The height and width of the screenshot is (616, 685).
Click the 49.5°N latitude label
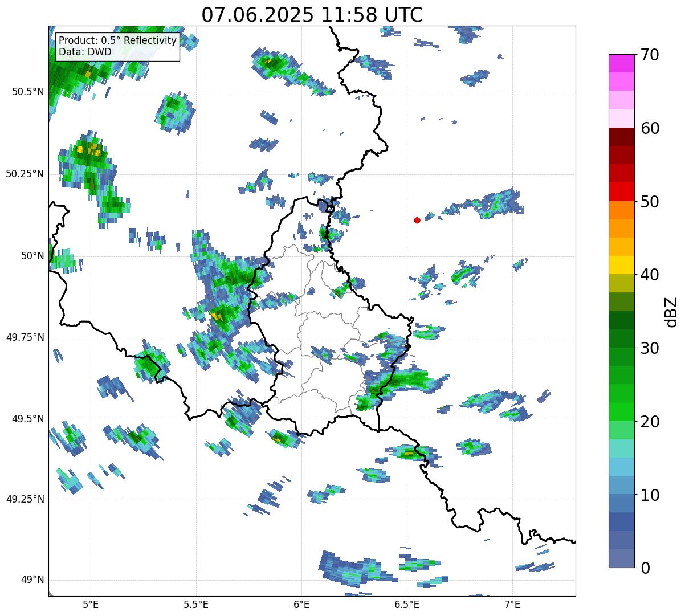pyautogui.click(x=27, y=419)
